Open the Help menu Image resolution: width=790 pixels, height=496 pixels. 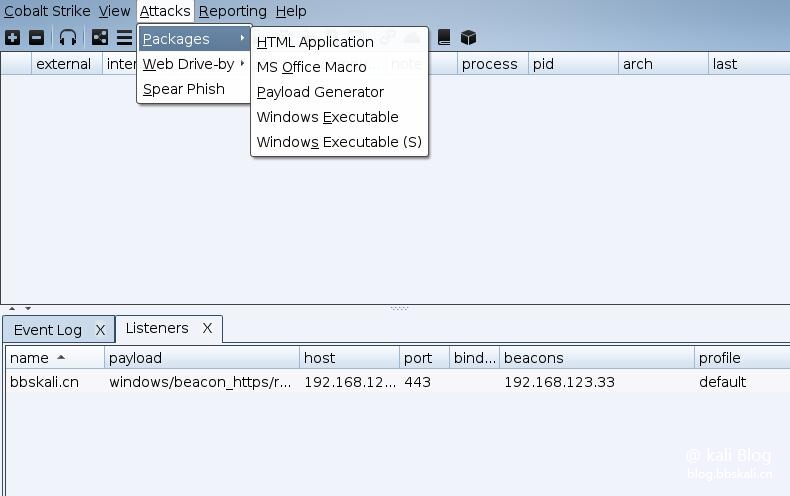(291, 11)
